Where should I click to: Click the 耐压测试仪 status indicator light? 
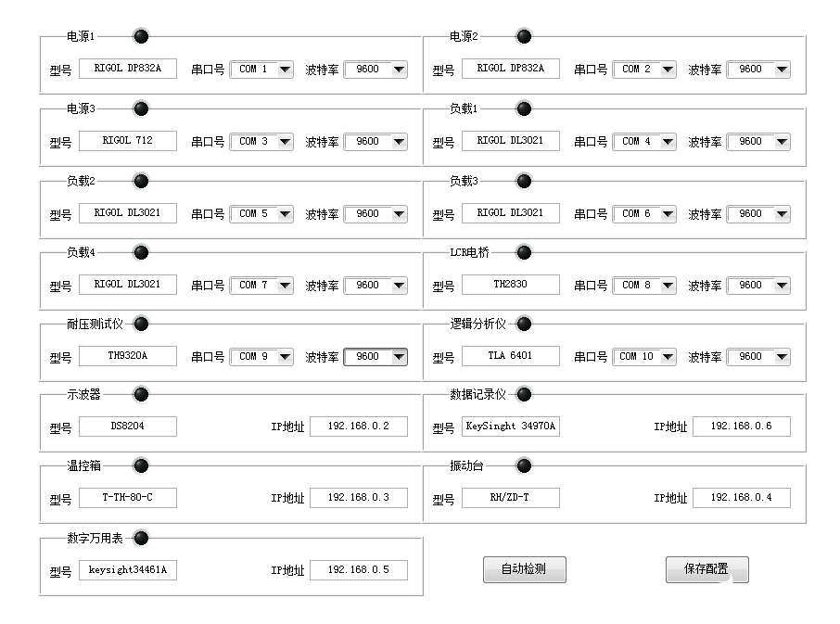coord(141,324)
